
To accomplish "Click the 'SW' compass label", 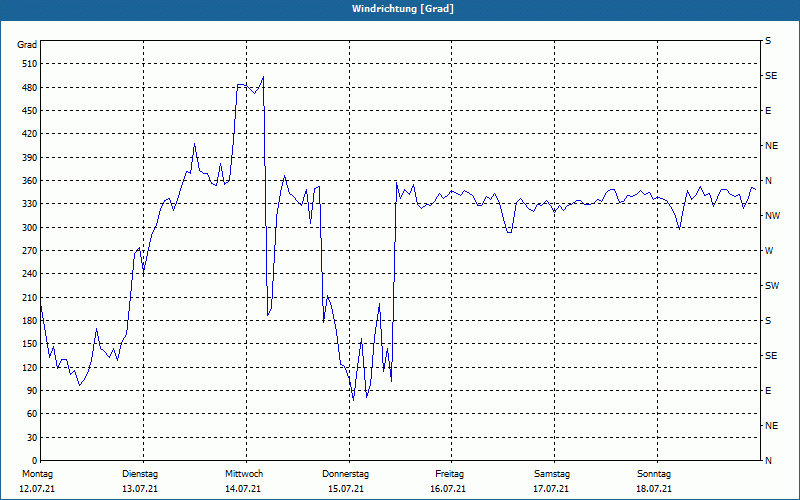I will 772,286.
